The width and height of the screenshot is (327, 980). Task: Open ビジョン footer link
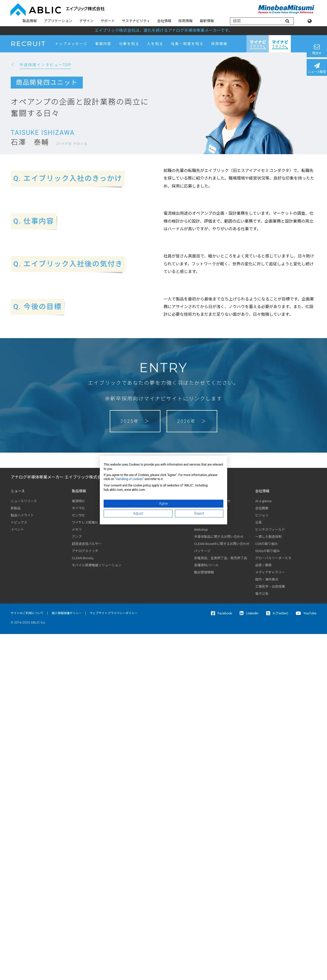coord(262,515)
